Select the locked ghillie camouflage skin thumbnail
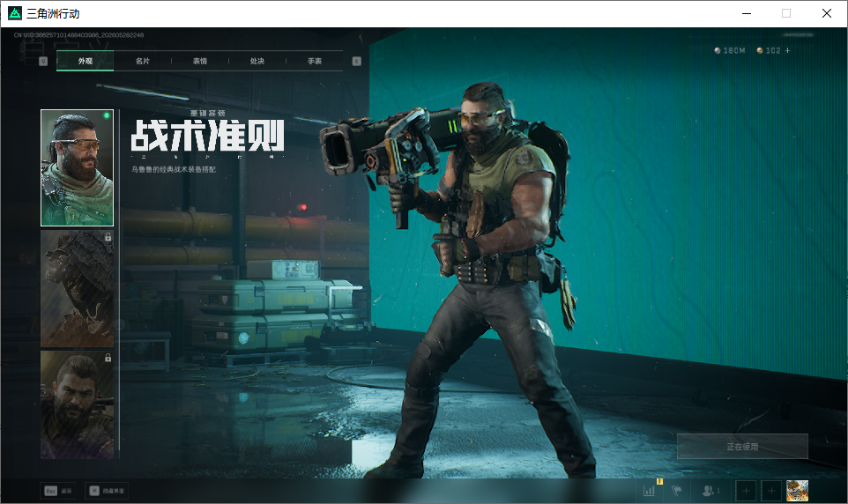This screenshot has width=848, height=504. (x=78, y=289)
